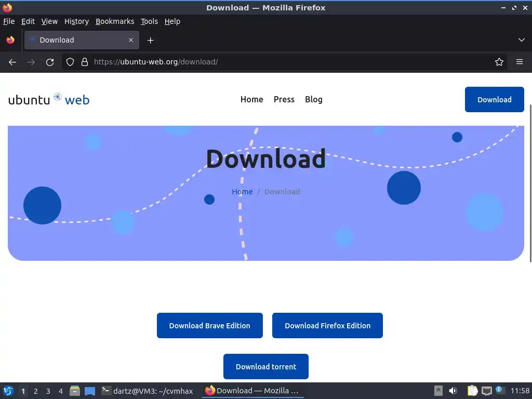532x399 pixels.
Task: Open the update notifier tray icon
Action: [x=500, y=390]
